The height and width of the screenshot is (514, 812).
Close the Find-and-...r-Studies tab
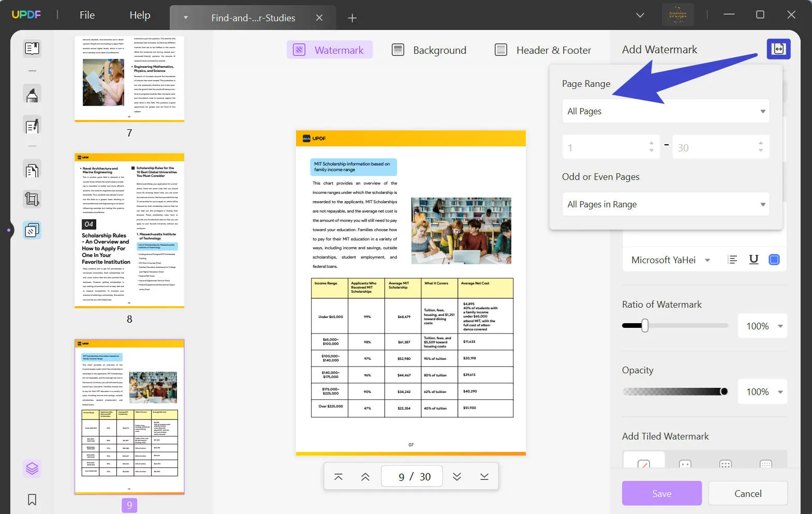tap(319, 18)
